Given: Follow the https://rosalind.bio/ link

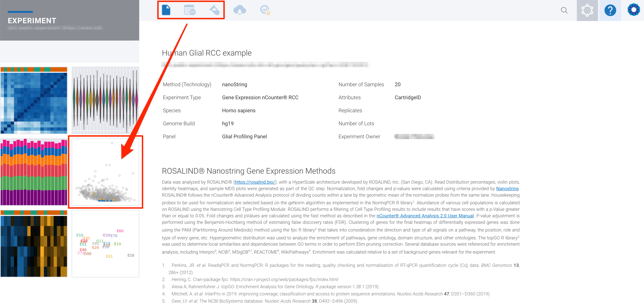Looking at the screenshot, I should pos(255,182).
